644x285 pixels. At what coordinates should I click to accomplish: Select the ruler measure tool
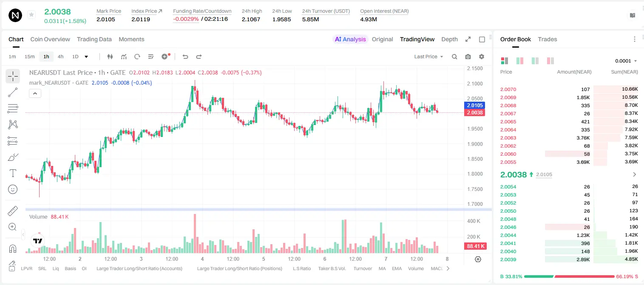point(13,211)
